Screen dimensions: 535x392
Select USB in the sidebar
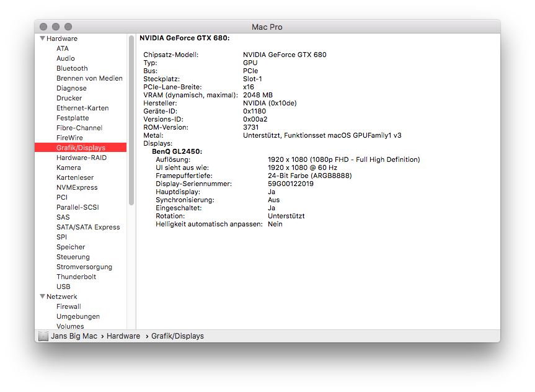click(x=63, y=286)
